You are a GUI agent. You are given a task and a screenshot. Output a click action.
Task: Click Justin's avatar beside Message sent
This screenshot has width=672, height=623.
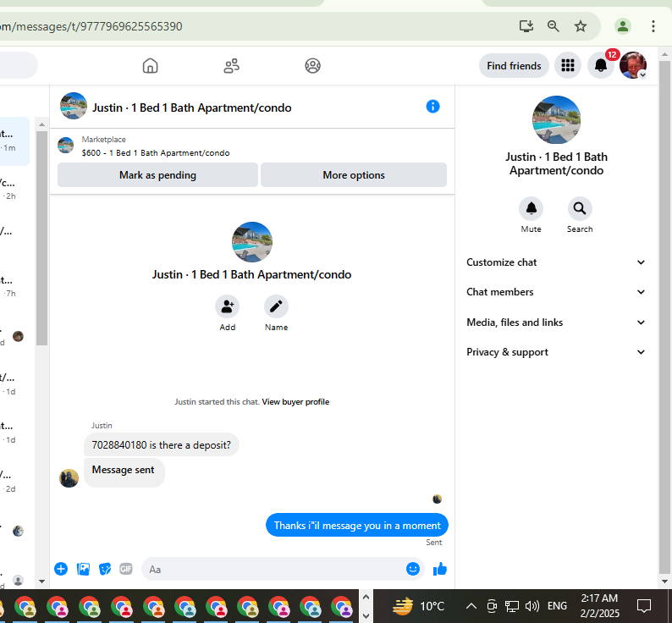click(69, 478)
